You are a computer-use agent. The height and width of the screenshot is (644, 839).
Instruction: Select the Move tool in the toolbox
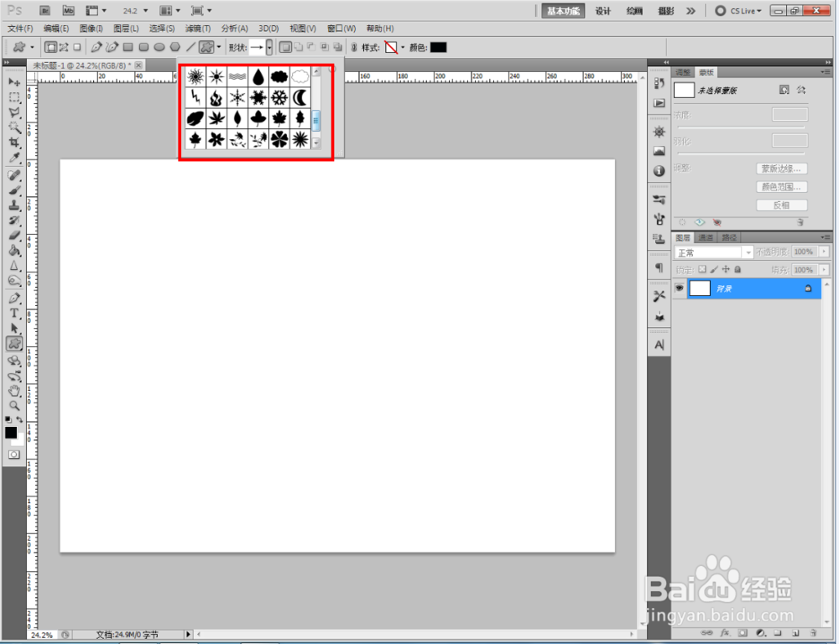[14, 82]
